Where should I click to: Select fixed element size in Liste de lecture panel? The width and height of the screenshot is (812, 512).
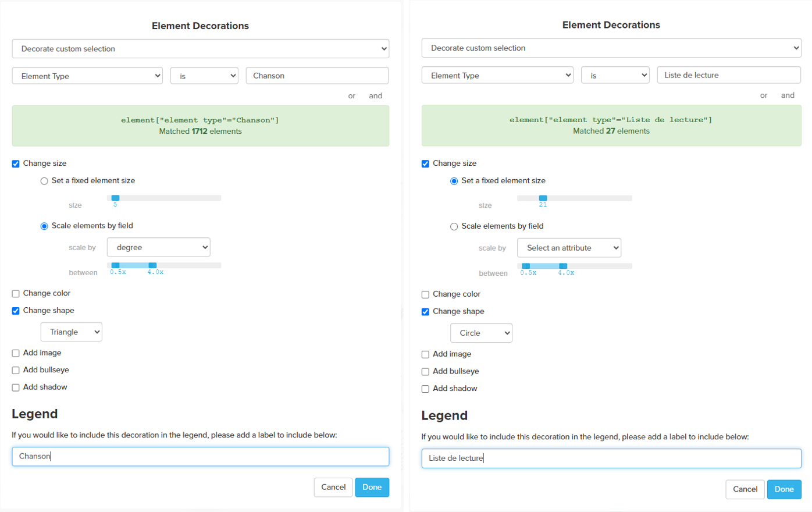pyautogui.click(x=454, y=181)
